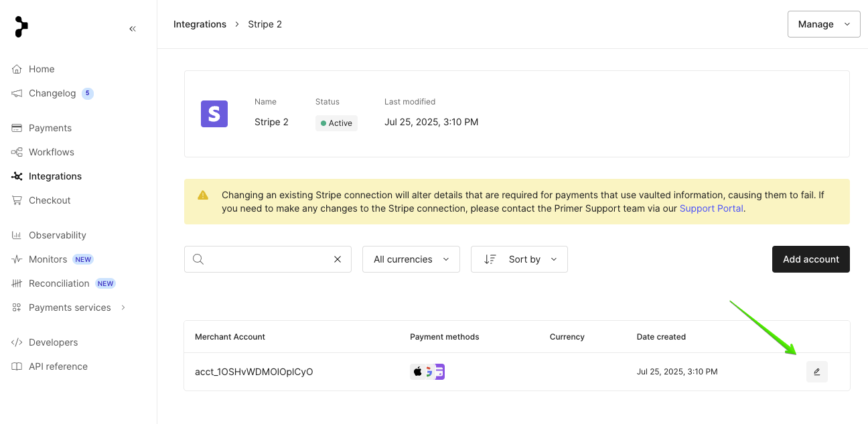Viewport: 868px width, 424px height.
Task: Open API reference in sidebar
Action: [58, 366]
